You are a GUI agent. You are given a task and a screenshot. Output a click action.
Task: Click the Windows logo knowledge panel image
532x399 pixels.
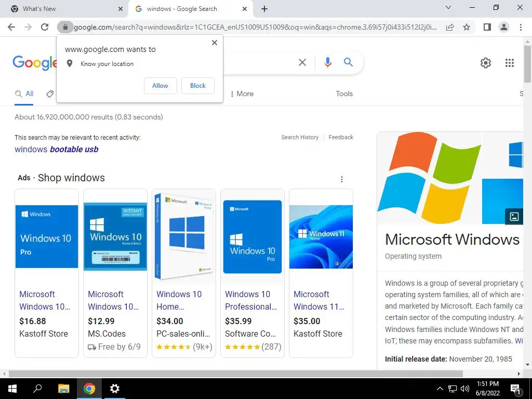[429, 178]
